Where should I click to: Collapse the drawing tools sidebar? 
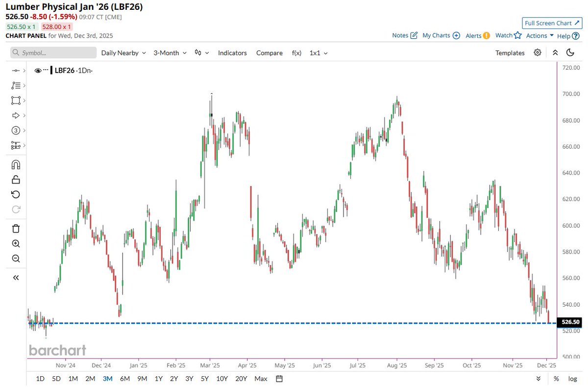[16, 278]
